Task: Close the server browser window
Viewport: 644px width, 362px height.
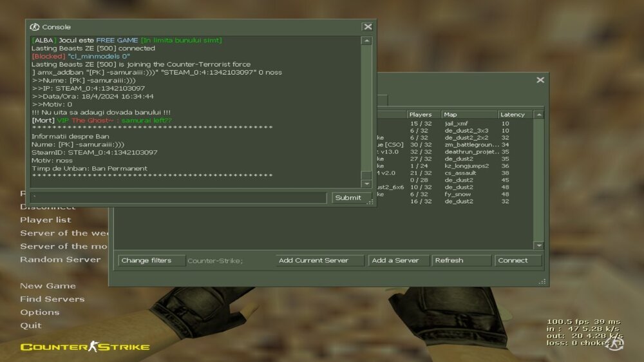Action: [540, 80]
